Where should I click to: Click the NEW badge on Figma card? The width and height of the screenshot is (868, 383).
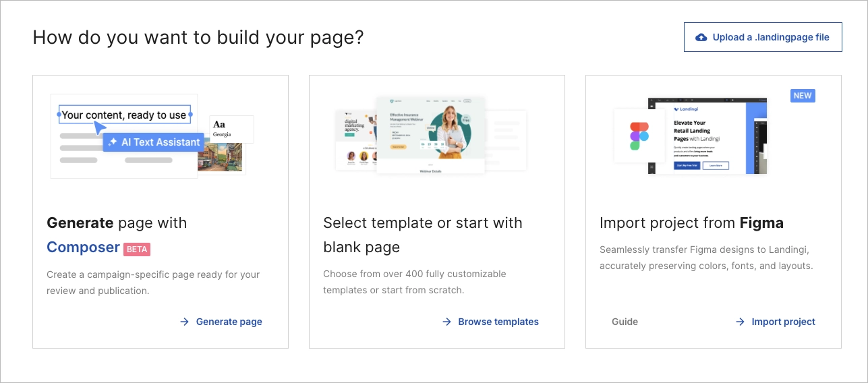pos(803,96)
